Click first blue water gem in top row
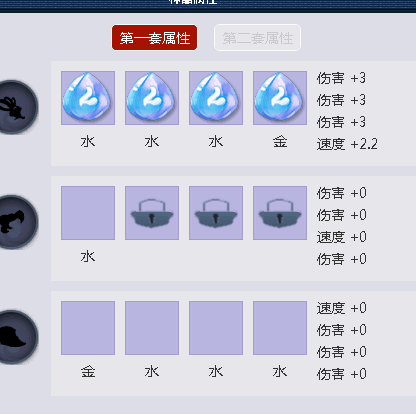The height and width of the screenshot is (414, 416). pyautogui.click(x=88, y=98)
